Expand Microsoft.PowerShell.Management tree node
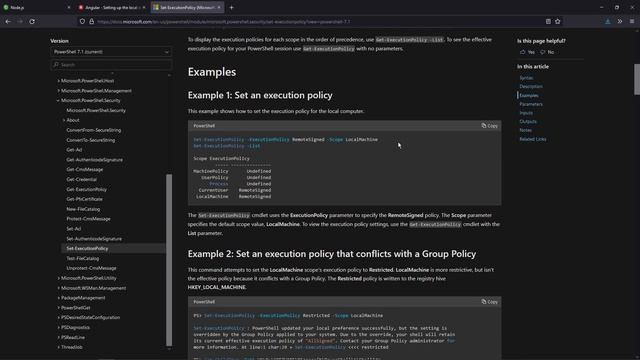This screenshot has width=640, height=360. [58, 91]
